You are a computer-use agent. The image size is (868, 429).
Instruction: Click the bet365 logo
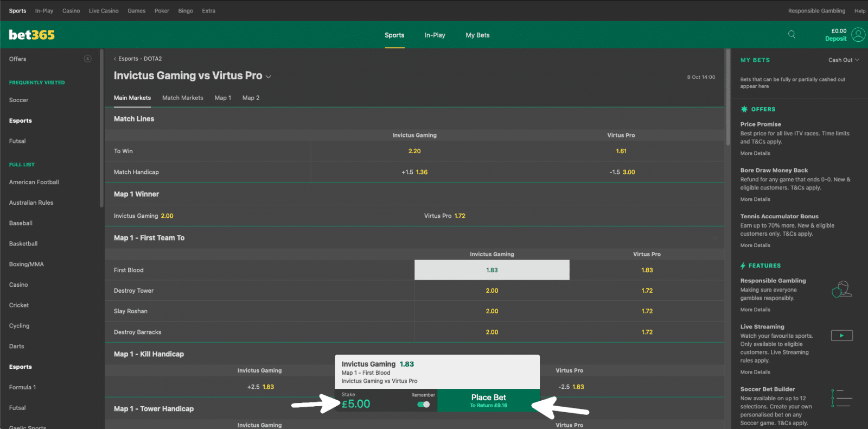(x=31, y=35)
